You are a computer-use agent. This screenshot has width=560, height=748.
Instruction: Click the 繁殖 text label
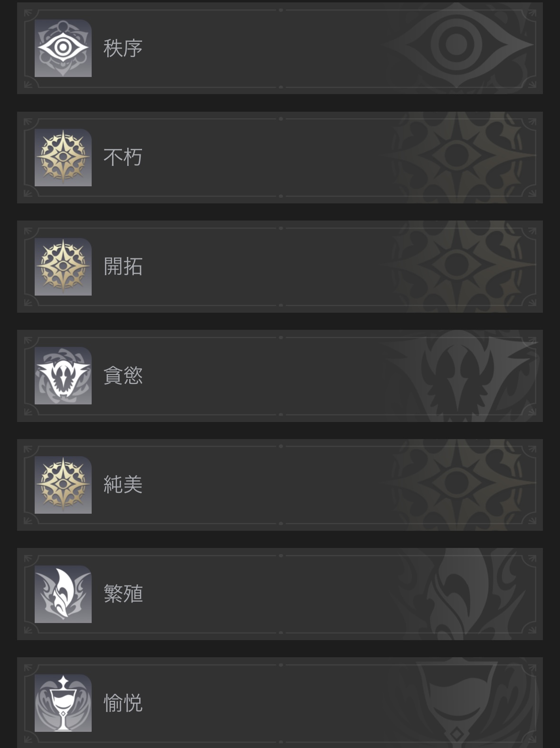point(123,594)
